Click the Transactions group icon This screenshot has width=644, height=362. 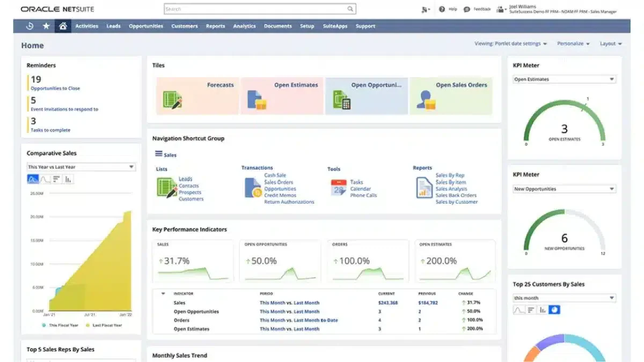point(253,188)
